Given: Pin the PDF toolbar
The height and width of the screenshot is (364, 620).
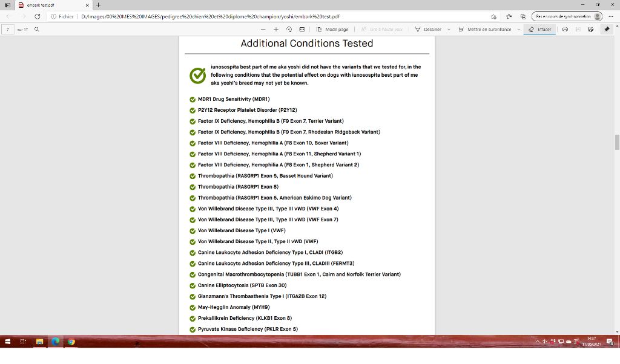Looking at the screenshot, I should [607, 29].
